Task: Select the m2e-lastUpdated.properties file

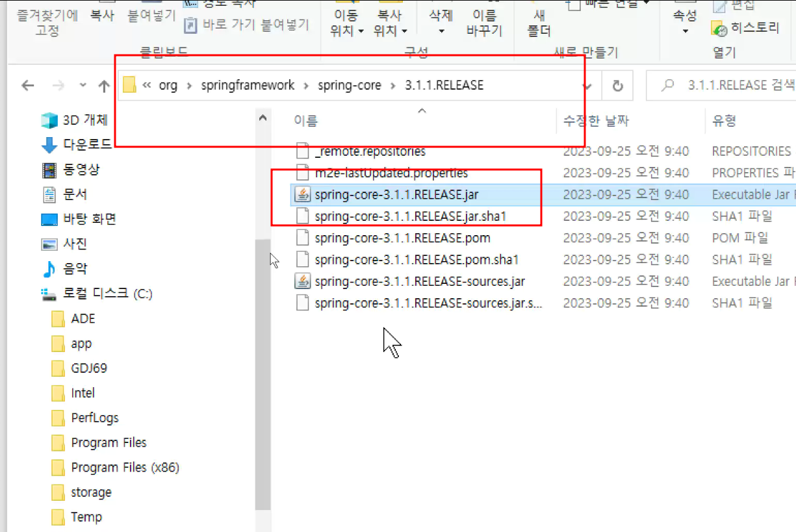Action: (x=391, y=173)
